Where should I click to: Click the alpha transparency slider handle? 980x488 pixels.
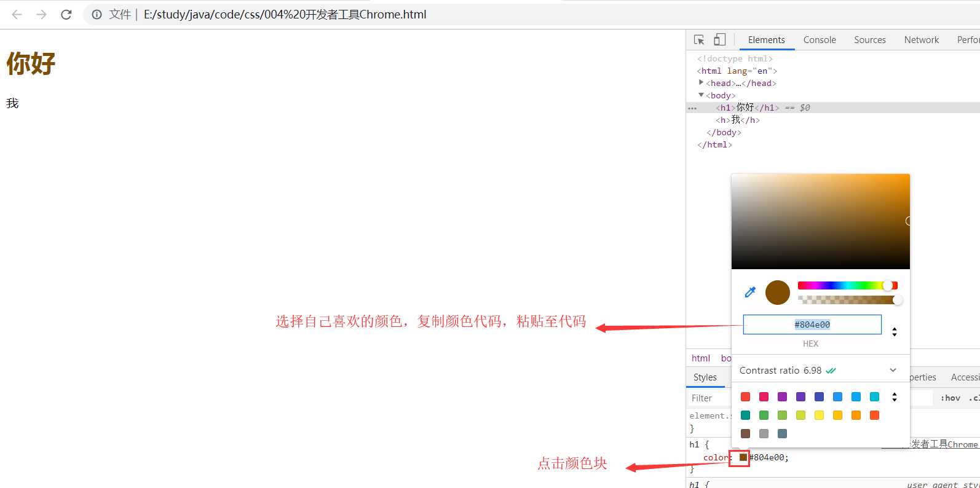pyautogui.click(x=898, y=300)
